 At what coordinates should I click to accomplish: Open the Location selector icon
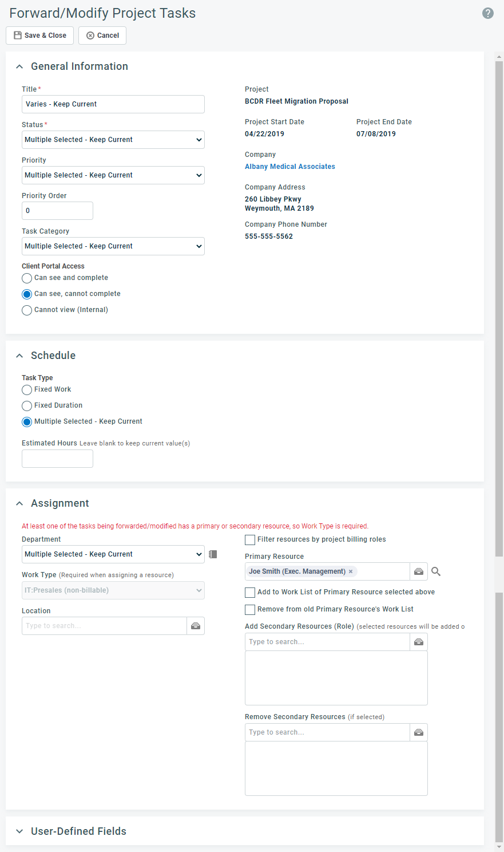196,626
